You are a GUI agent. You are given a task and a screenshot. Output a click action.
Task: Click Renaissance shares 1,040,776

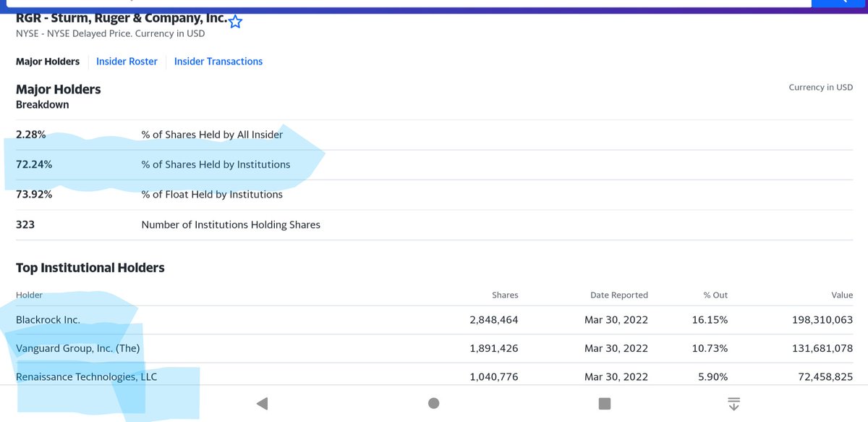click(x=494, y=376)
